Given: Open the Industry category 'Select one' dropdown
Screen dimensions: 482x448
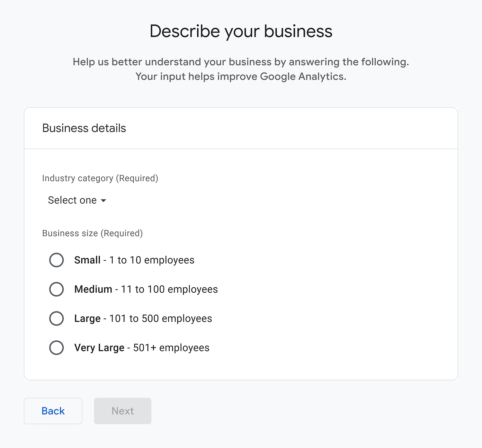Looking at the screenshot, I should point(77,200).
